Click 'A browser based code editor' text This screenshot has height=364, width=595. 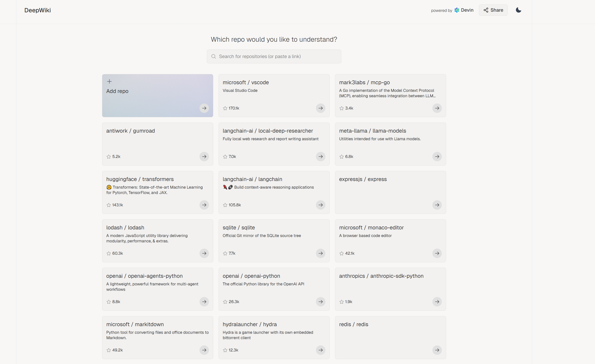[365, 235]
